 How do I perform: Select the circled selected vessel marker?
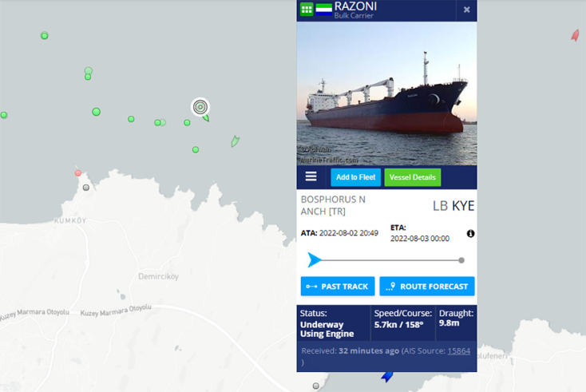tap(200, 107)
